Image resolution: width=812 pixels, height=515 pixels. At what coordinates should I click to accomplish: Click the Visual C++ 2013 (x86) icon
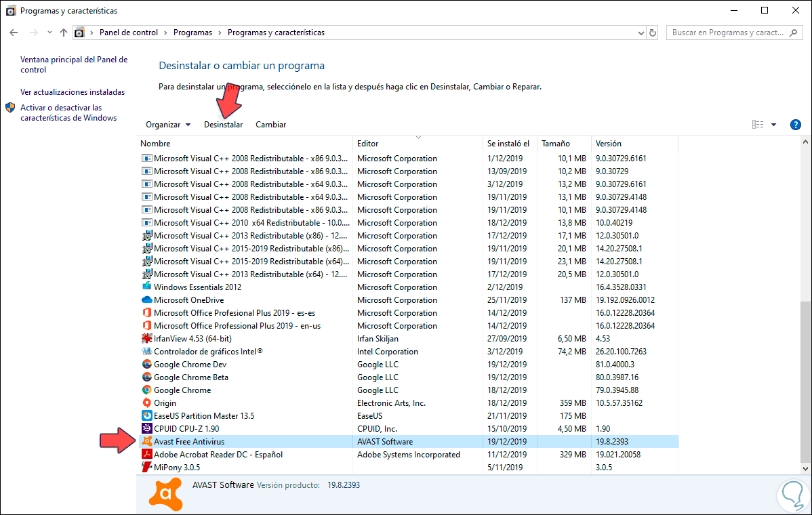(x=147, y=236)
